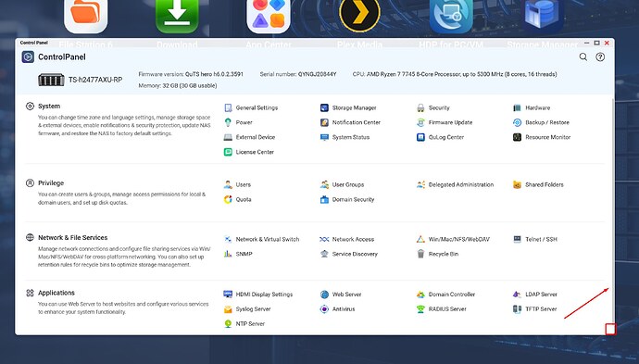
Task: Open Service Discovery
Action: pos(349,254)
